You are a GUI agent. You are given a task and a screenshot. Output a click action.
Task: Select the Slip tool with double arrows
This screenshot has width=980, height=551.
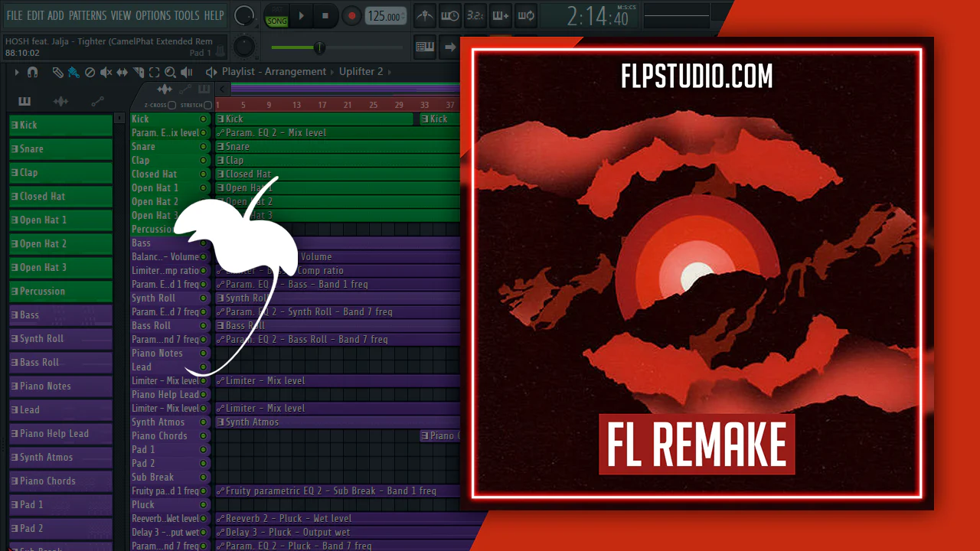click(122, 72)
